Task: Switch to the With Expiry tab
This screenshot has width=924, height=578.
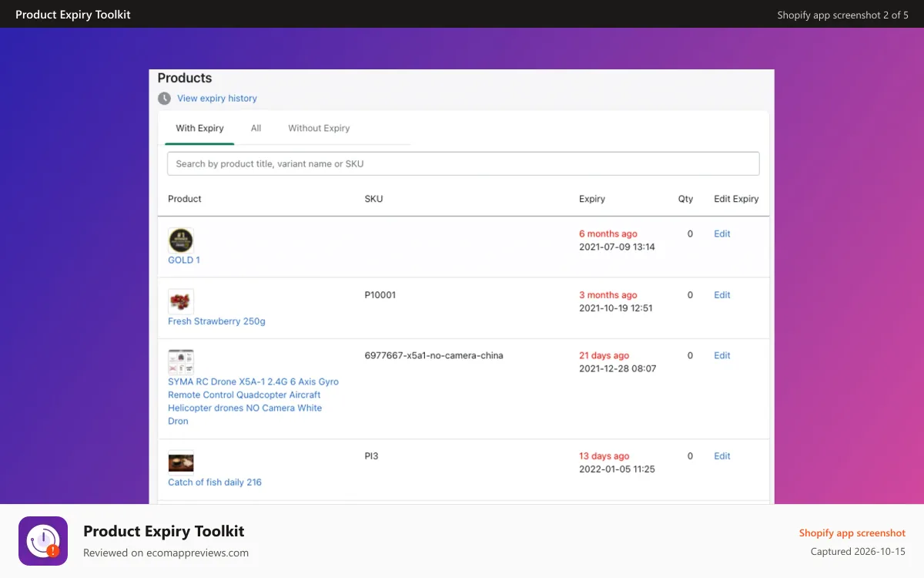Action: 199,129
